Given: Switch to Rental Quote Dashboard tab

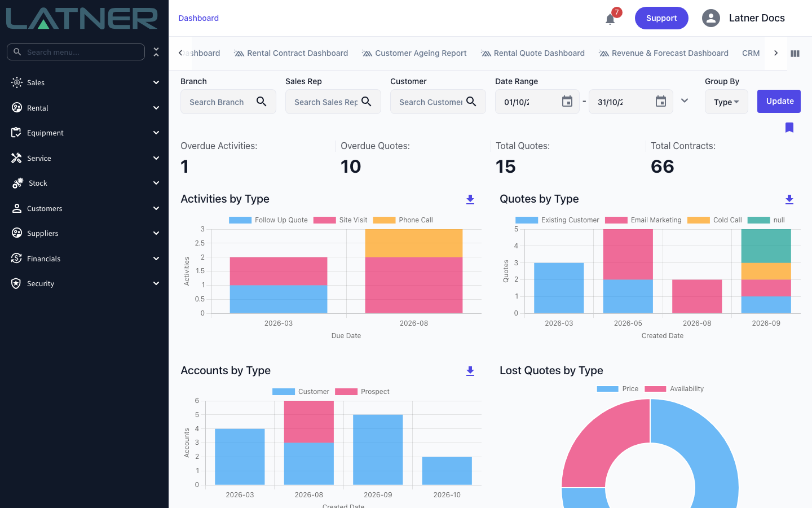Looking at the screenshot, I should (533, 53).
